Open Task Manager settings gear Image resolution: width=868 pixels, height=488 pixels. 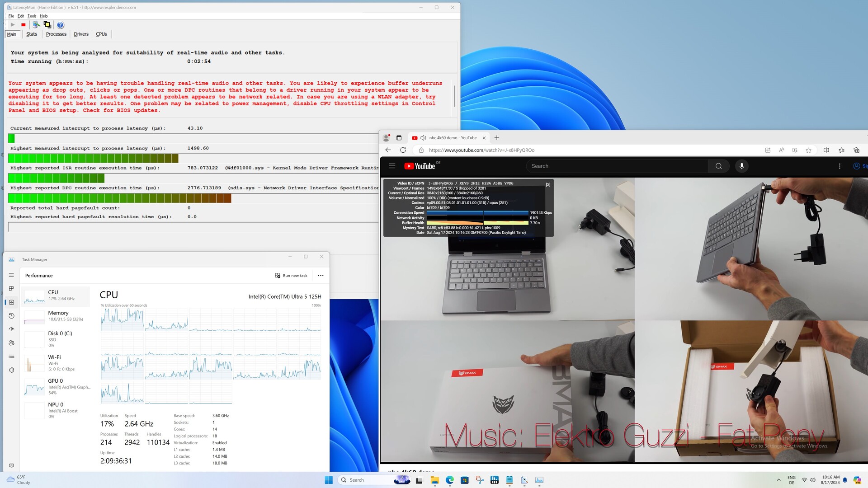coord(11,465)
